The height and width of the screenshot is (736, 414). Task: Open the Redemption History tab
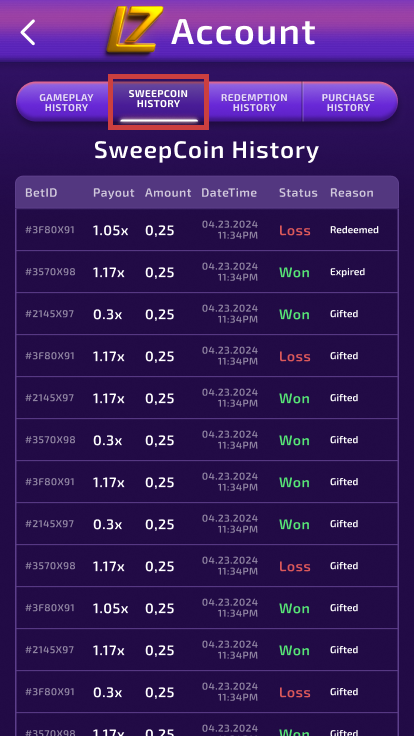(254, 102)
